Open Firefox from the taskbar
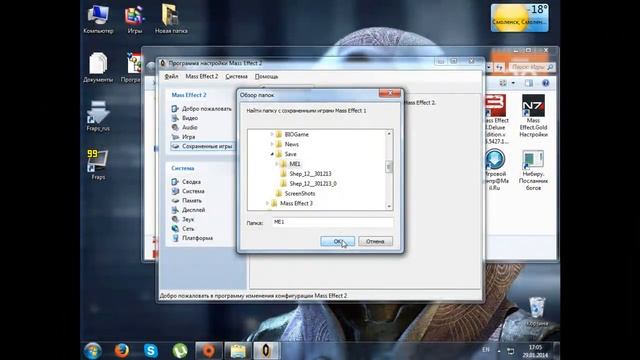This screenshot has height=360, width=640. click(x=122, y=351)
